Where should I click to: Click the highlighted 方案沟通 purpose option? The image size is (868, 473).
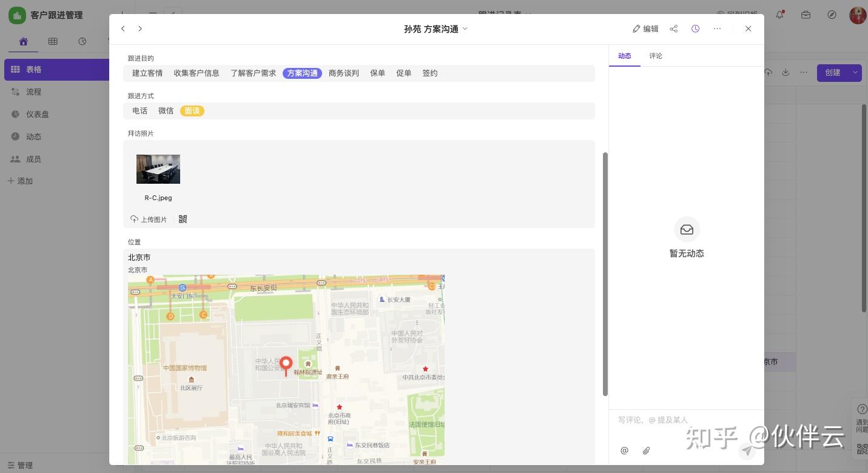tap(302, 73)
